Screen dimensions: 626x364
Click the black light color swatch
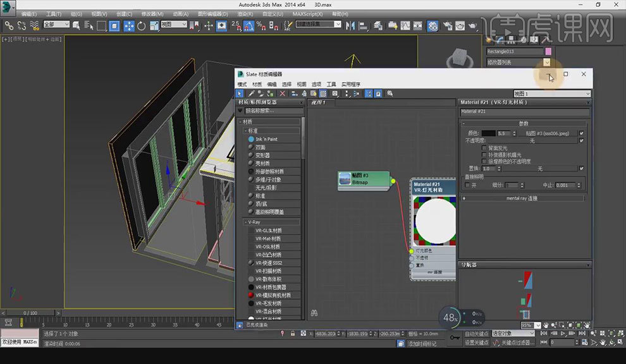point(488,133)
